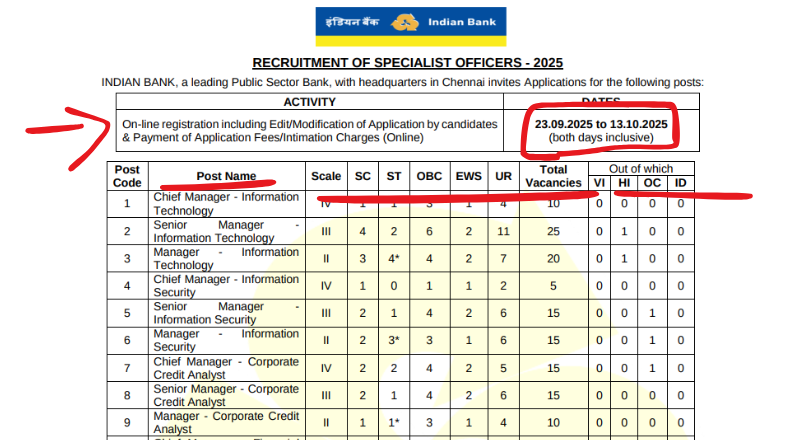Select Chief Manager Corporate Credit Analyst row
800x440 pixels.
[x=226, y=368]
